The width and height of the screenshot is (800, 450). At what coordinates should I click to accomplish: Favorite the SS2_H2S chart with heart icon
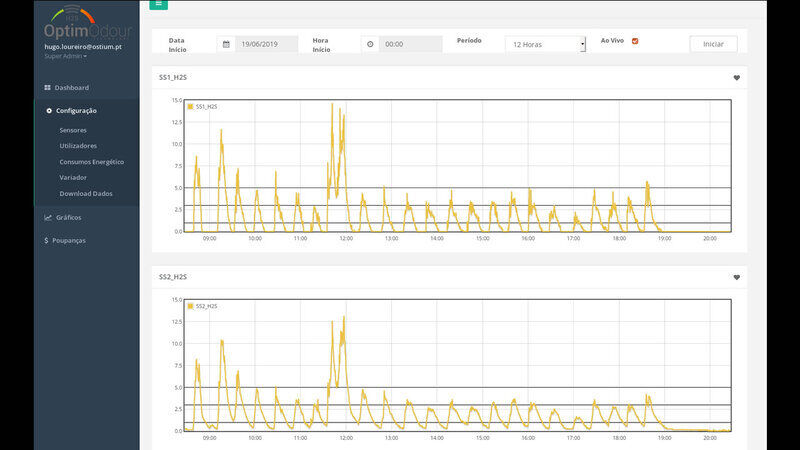737,278
